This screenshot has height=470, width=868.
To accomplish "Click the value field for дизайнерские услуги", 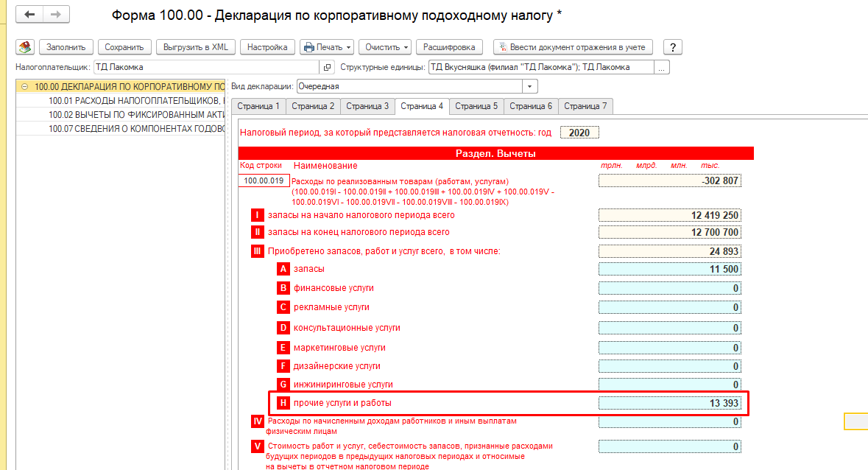I will click(x=670, y=366).
